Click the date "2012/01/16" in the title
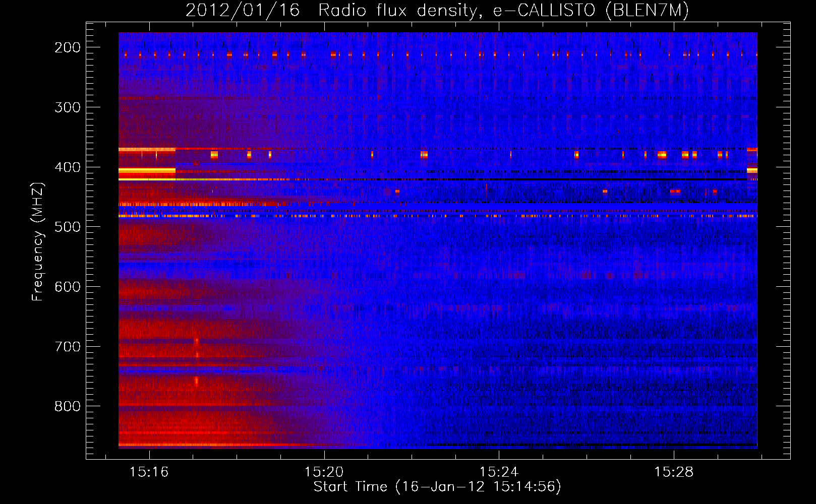The image size is (816, 504). click(243, 10)
